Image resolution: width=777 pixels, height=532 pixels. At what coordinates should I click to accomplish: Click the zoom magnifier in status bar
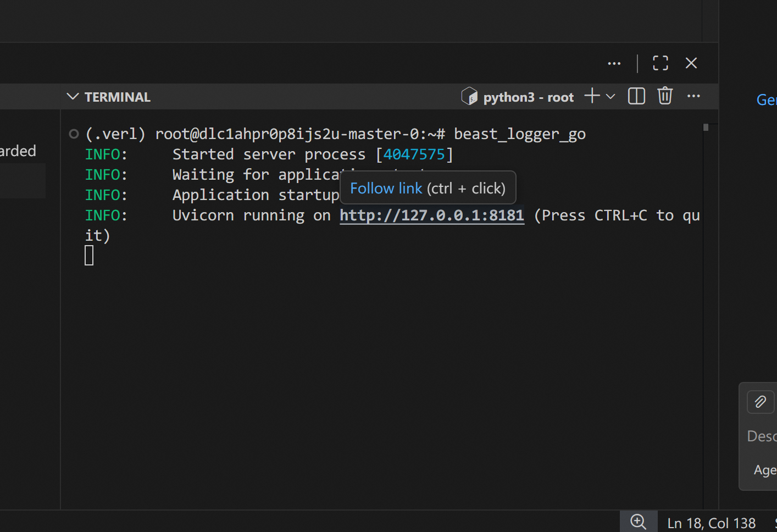(x=638, y=522)
